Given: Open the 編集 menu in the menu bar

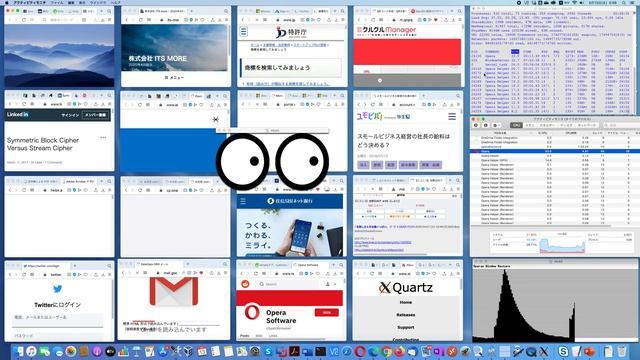Looking at the screenshot, I should (x=71, y=2).
